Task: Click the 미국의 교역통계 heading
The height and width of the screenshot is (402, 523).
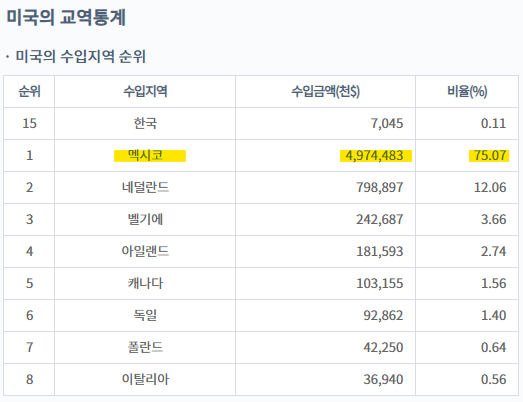Action: tap(66, 17)
